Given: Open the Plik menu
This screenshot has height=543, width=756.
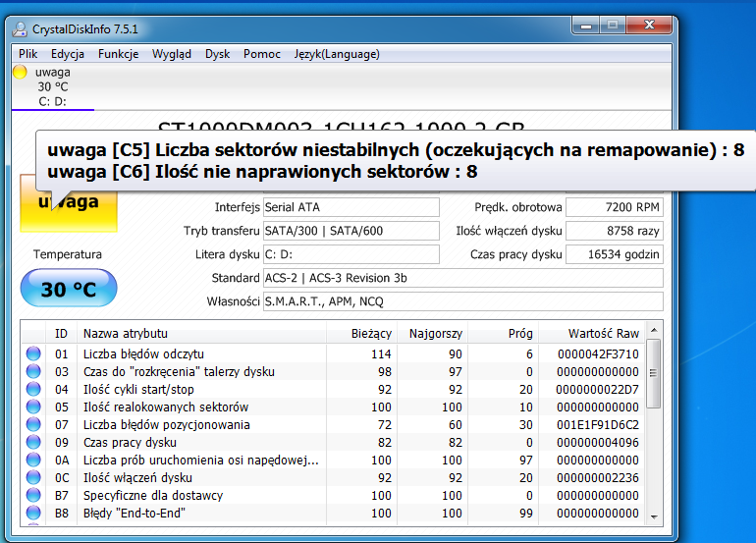Looking at the screenshot, I should (x=27, y=54).
